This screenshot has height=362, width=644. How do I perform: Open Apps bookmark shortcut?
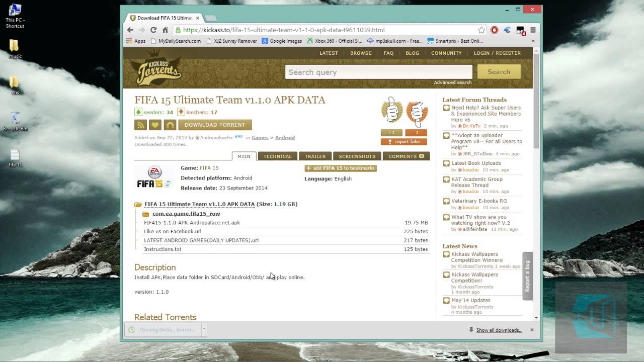pyautogui.click(x=136, y=41)
